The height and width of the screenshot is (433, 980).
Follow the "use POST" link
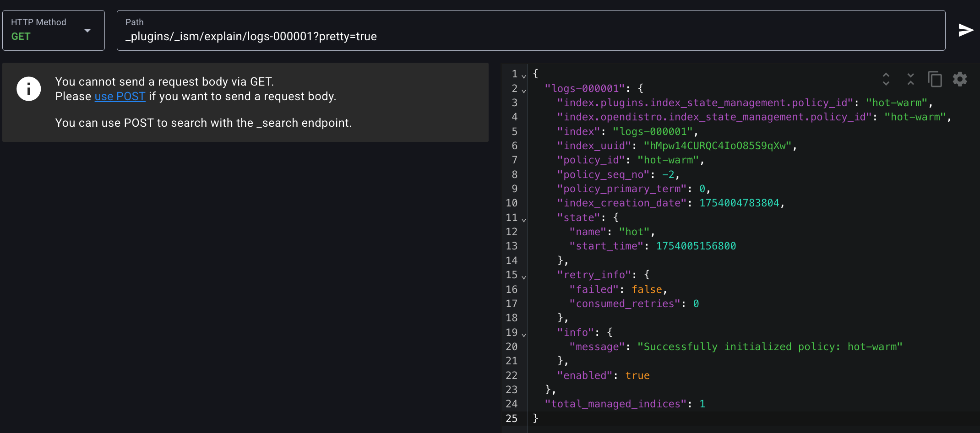pos(120,97)
